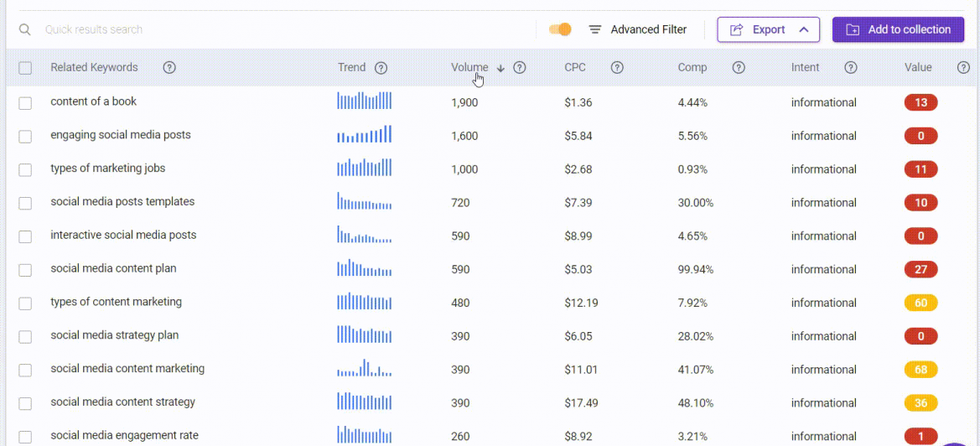Click the Value column help icon

point(964,68)
